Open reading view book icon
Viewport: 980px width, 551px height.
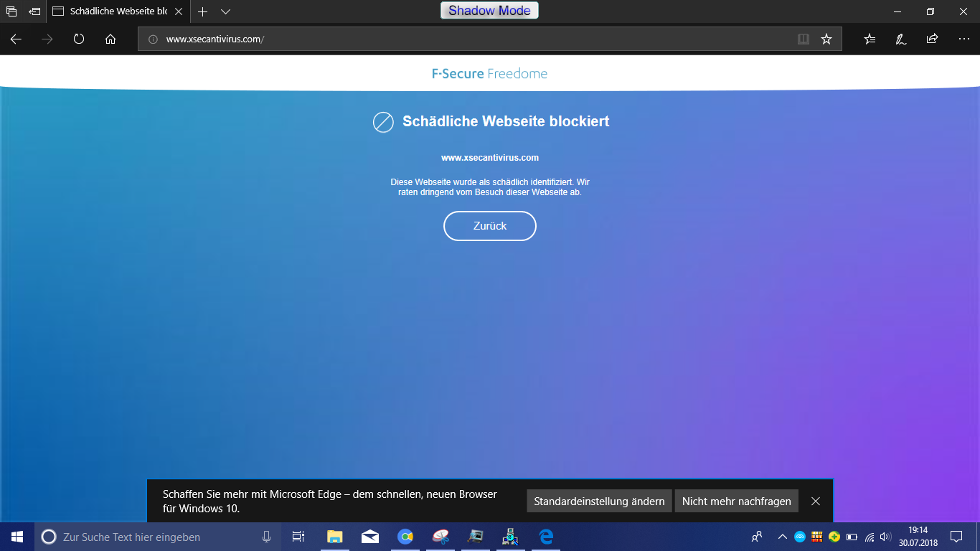[804, 39]
